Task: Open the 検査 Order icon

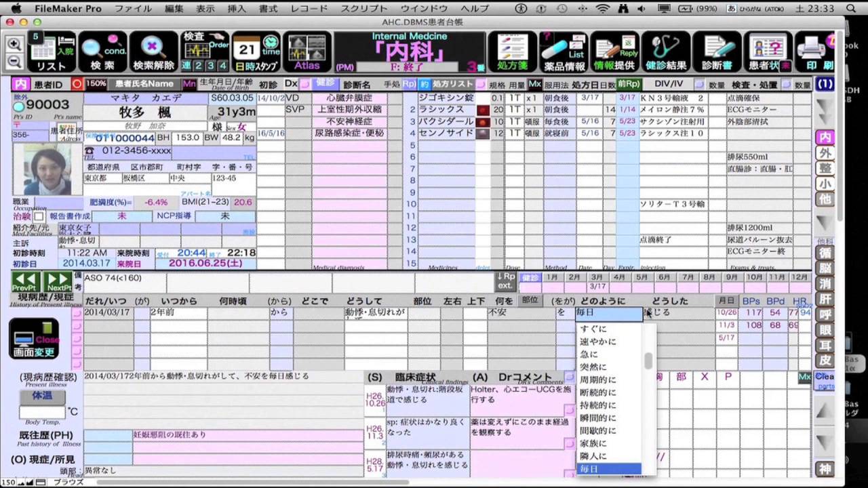Action: click(205, 52)
